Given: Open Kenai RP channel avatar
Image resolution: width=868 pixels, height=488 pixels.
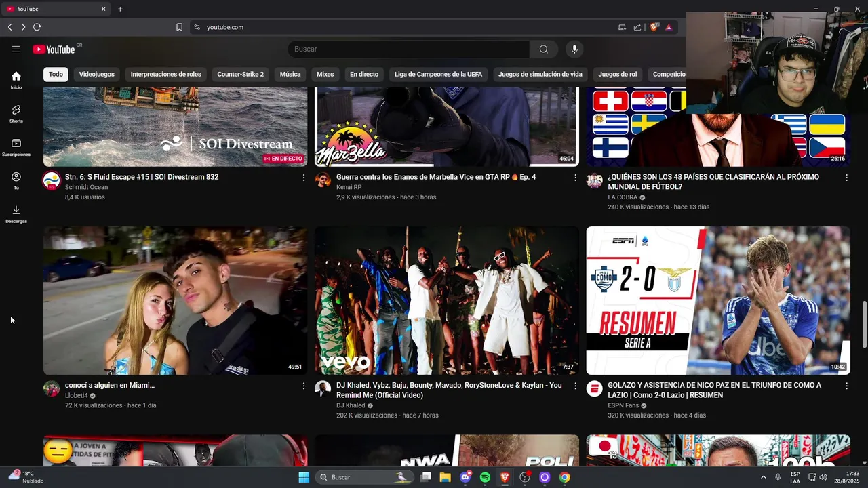Looking at the screenshot, I should tap(323, 180).
